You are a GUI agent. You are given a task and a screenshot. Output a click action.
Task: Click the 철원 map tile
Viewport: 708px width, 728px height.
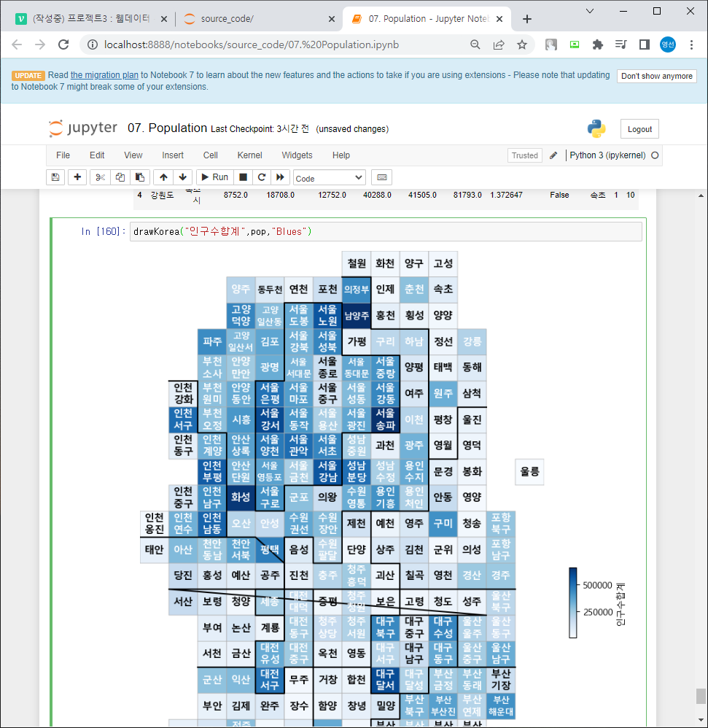pos(357,263)
